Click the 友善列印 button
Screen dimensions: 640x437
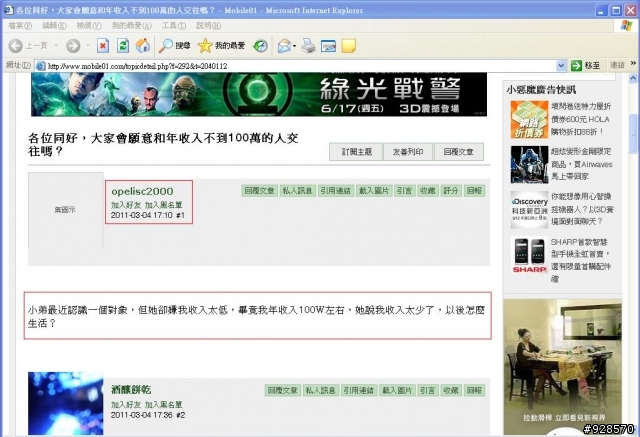(x=408, y=152)
